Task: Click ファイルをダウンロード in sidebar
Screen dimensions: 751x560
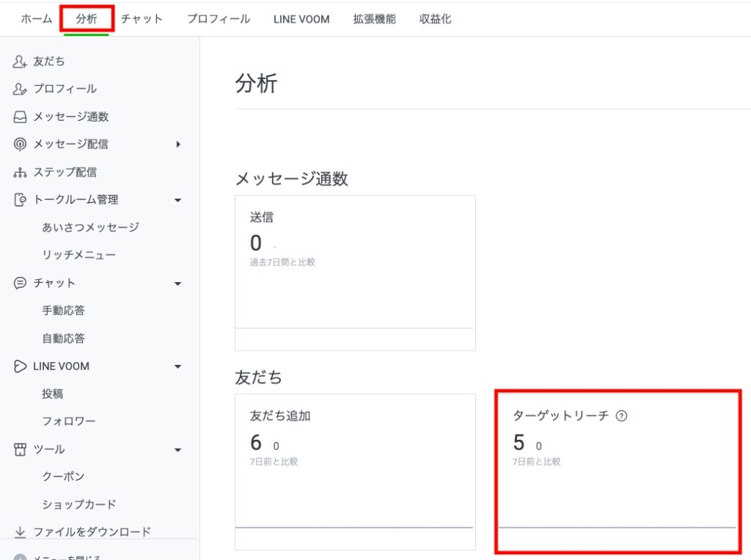Action: (x=92, y=532)
